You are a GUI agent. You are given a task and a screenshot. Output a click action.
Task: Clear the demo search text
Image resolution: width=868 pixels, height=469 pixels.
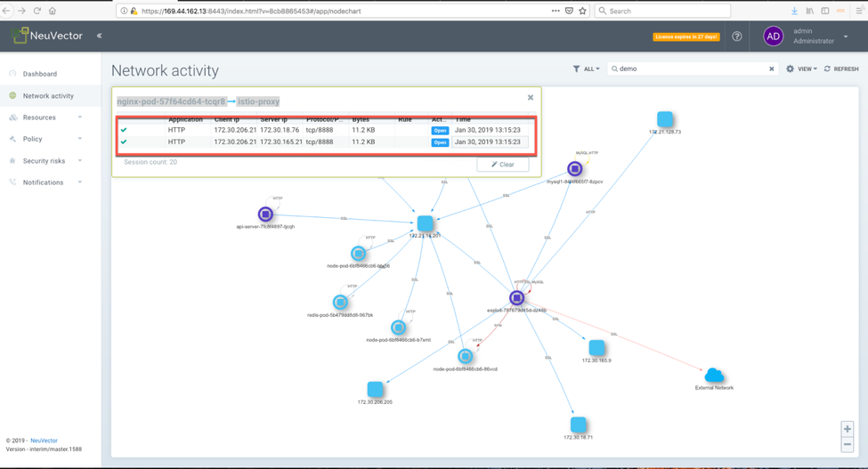(x=771, y=69)
